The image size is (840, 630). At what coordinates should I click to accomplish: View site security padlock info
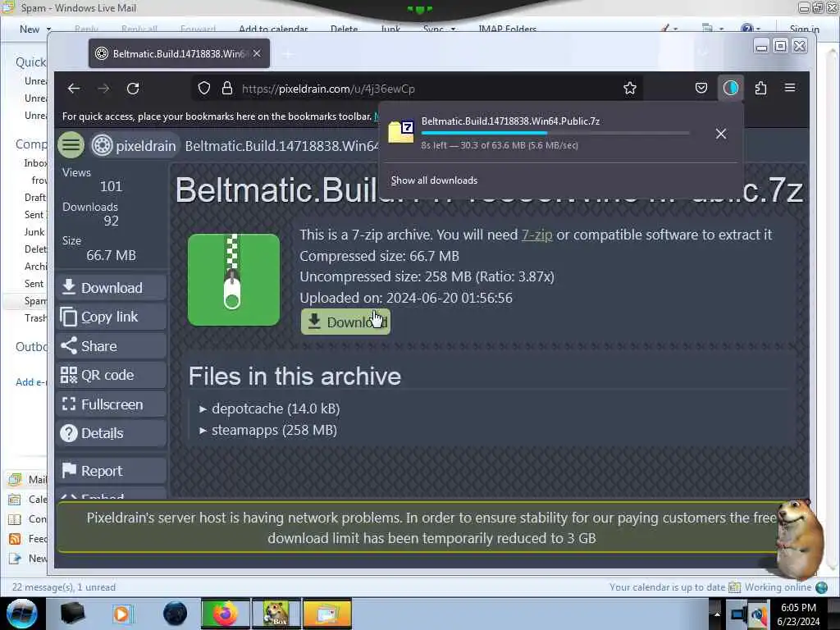(227, 89)
